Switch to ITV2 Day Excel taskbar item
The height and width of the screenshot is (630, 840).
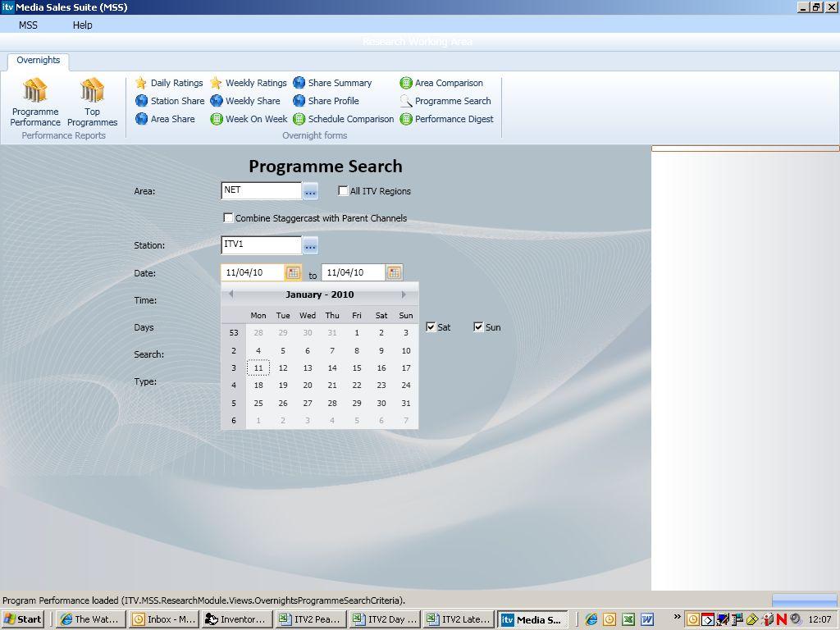tap(384, 619)
